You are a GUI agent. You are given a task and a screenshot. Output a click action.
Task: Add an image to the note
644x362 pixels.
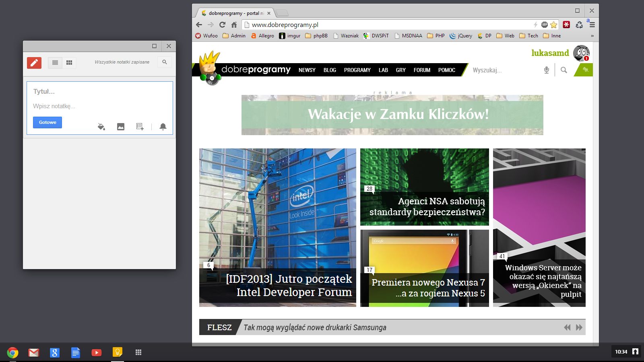pyautogui.click(x=121, y=127)
